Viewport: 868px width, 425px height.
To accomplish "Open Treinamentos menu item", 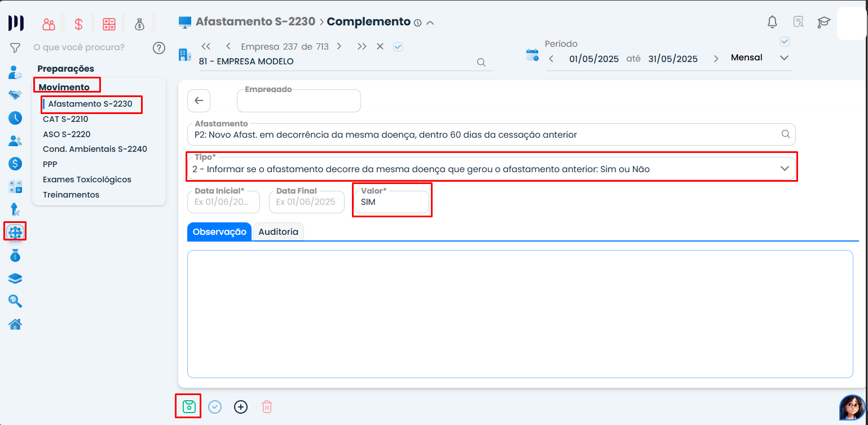I will tap(71, 195).
